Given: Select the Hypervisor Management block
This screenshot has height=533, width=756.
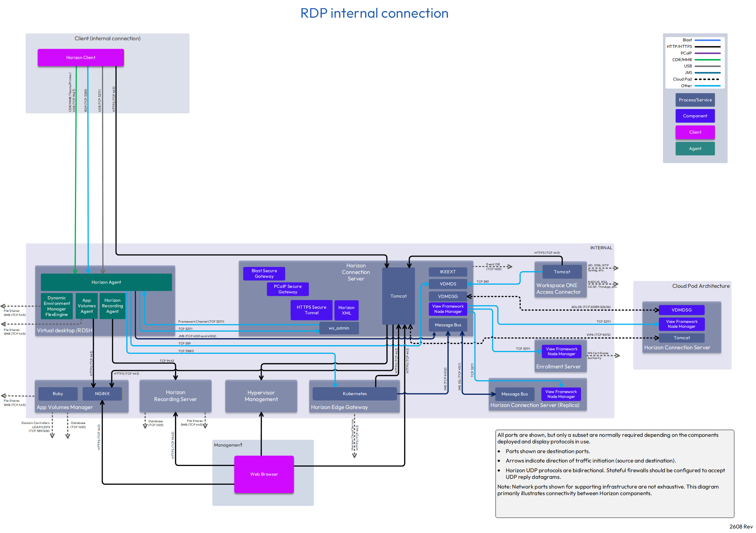Looking at the screenshot, I should 261,396.
